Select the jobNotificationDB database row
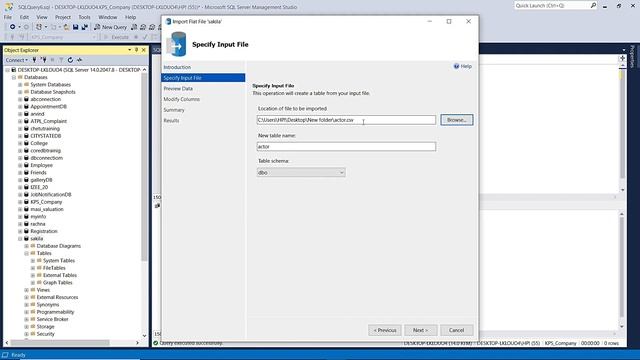This screenshot has width=640, height=360. (51, 195)
